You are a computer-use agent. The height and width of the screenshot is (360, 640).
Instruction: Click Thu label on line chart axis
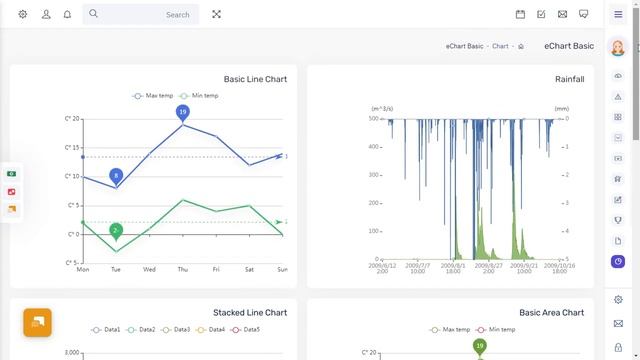(183, 269)
